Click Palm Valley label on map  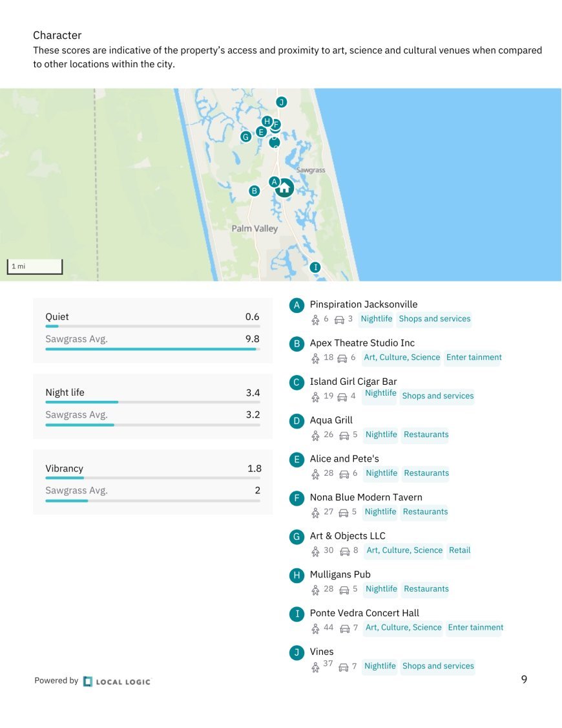point(255,228)
